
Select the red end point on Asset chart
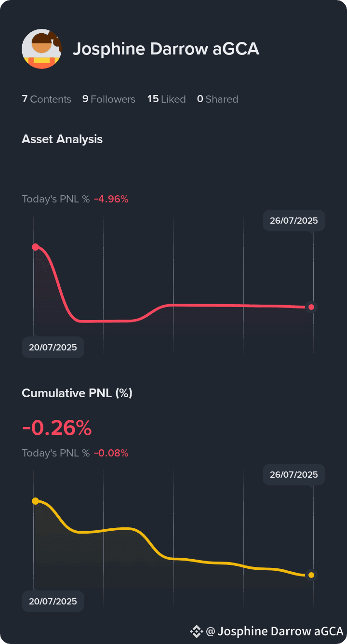tap(311, 307)
